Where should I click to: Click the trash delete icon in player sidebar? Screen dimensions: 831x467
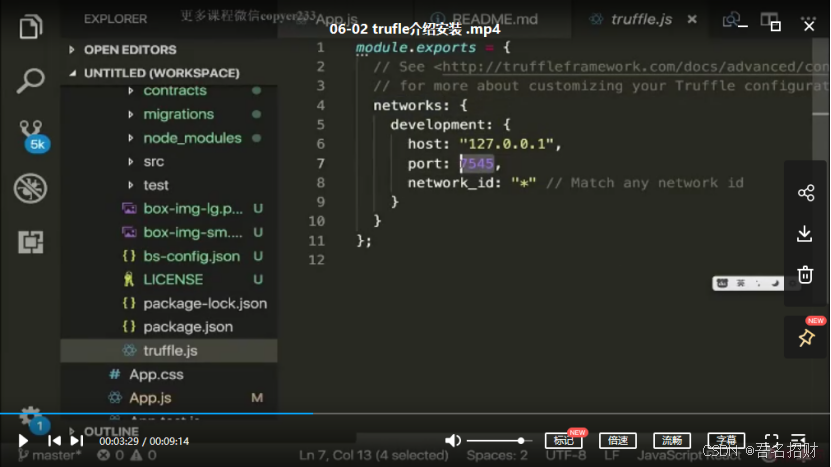pos(806,275)
